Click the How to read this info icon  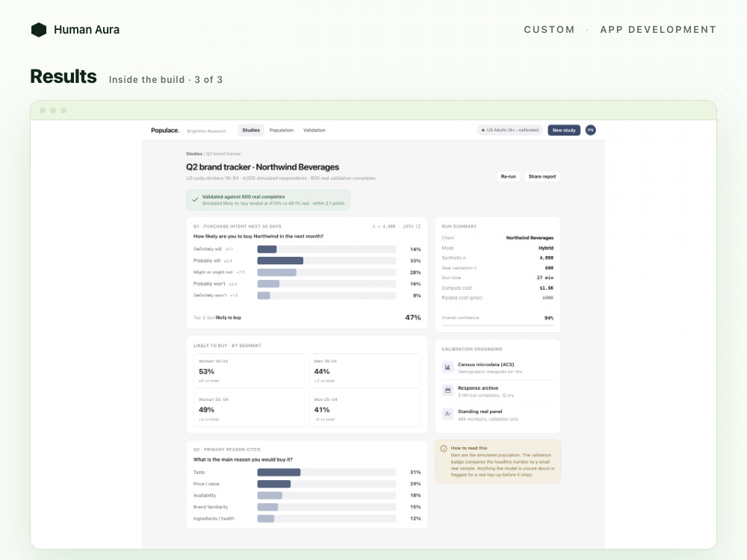[x=444, y=449]
